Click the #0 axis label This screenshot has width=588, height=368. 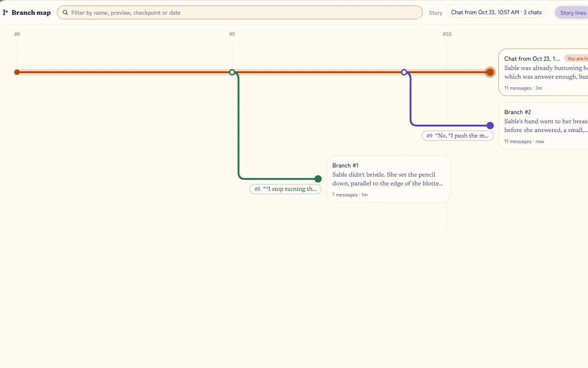(x=17, y=34)
